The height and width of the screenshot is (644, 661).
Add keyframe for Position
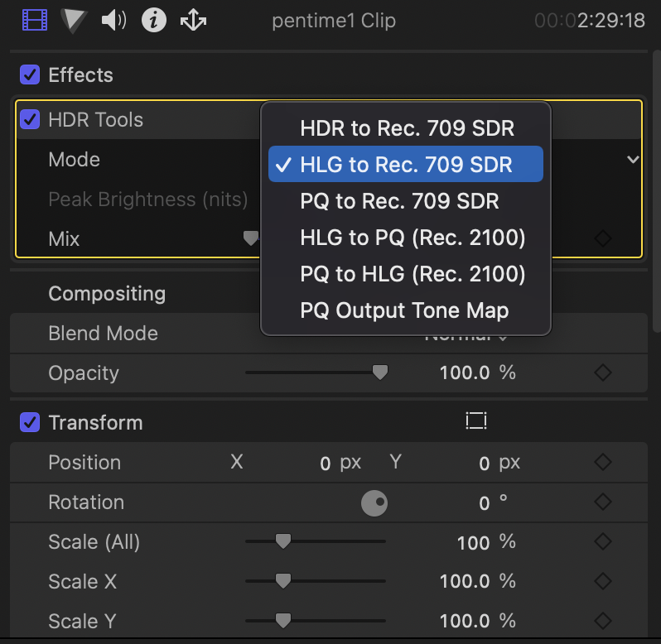coord(603,462)
